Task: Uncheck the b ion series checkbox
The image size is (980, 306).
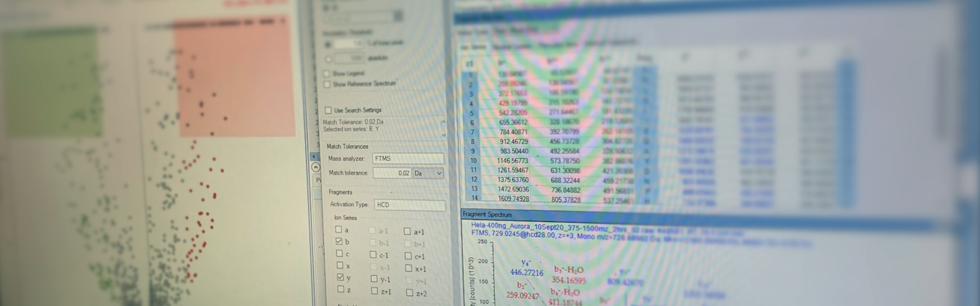Action: click(339, 242)
